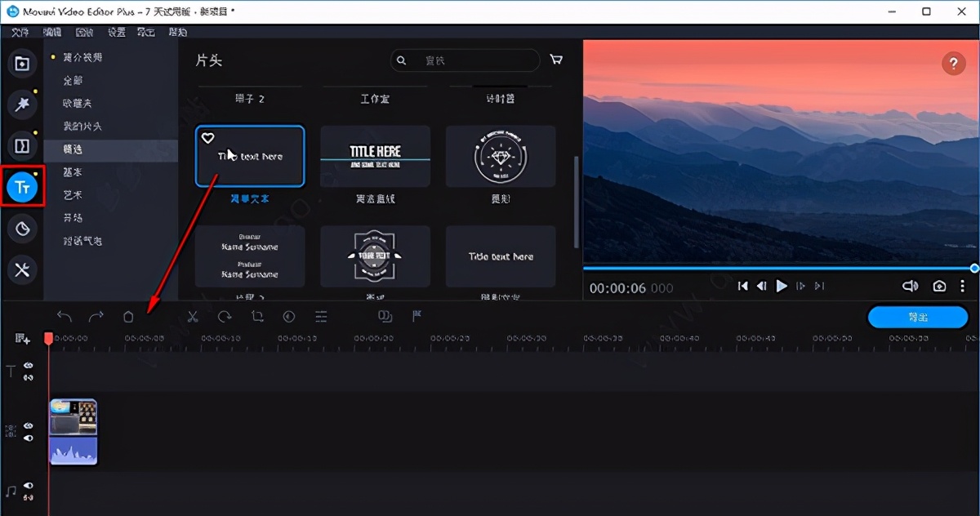
Task: Open the volume control in preview
Action: click(910, 286)
